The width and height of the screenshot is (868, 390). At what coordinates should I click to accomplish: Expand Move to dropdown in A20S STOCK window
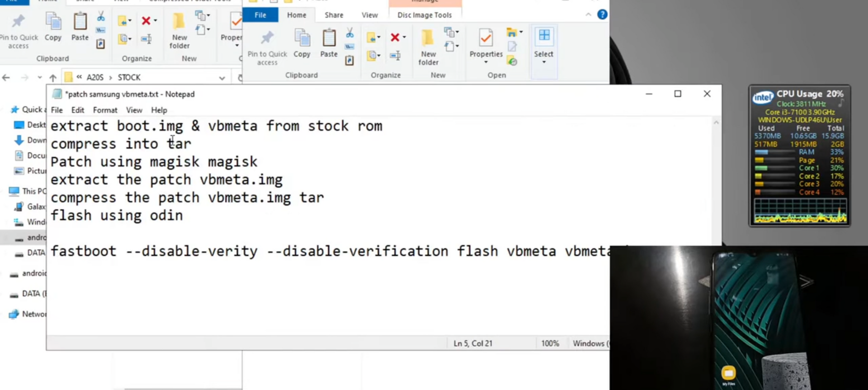(130, 21)
